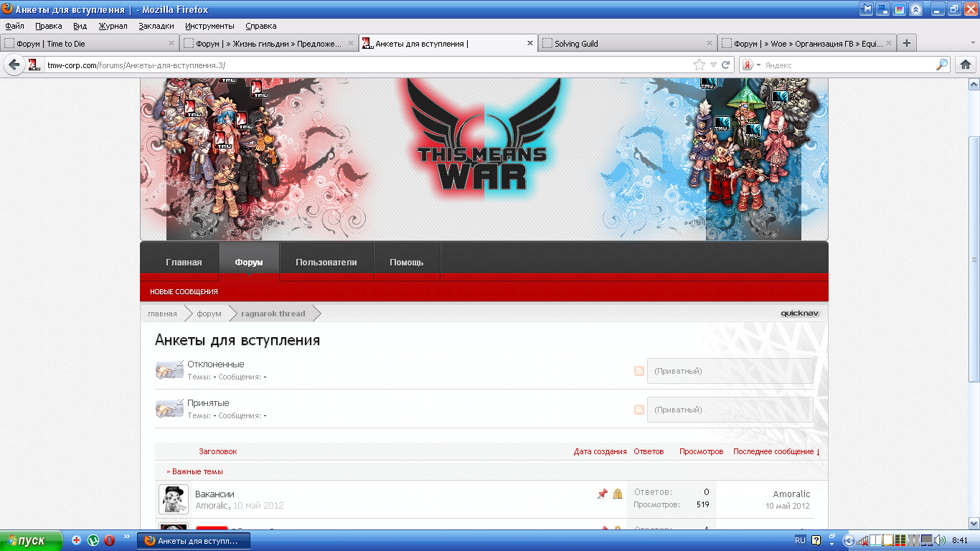Expand hidden quick launch items chevron

point(127,536)
